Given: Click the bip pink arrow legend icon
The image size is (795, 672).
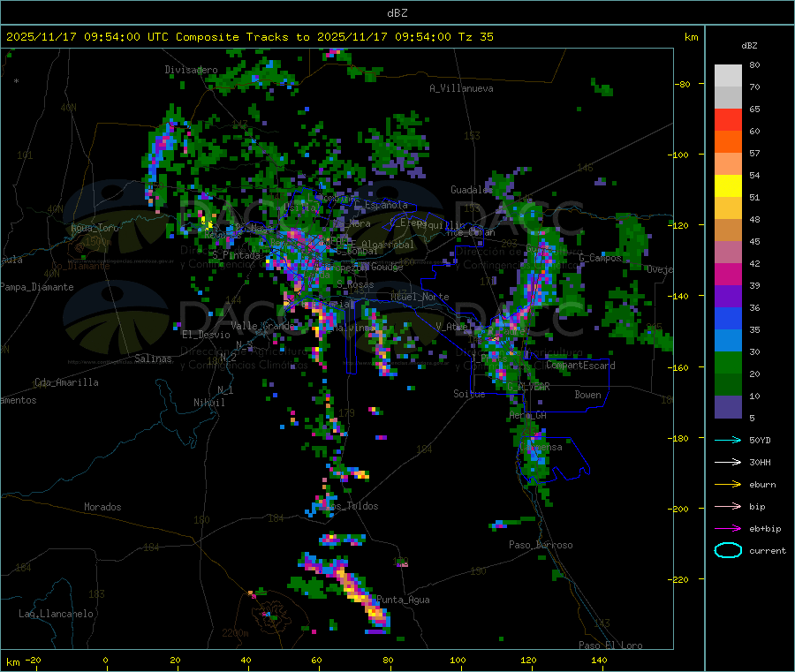Looking at the screenshot, I should (728, 506).
